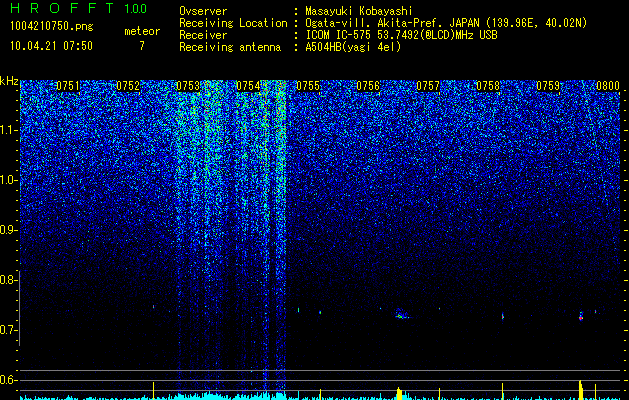Click the 0.8 kHz axis label

coord(9,280)
